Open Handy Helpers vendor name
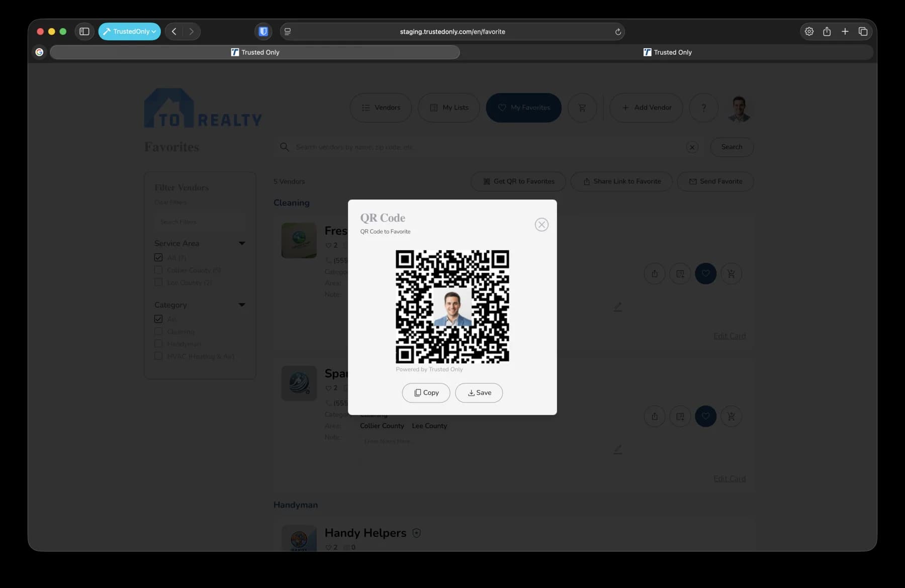 coord(366,533)
